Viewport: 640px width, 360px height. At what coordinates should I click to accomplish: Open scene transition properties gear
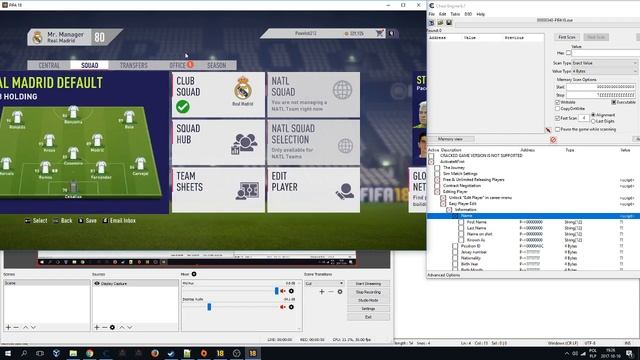click(340, 291)
